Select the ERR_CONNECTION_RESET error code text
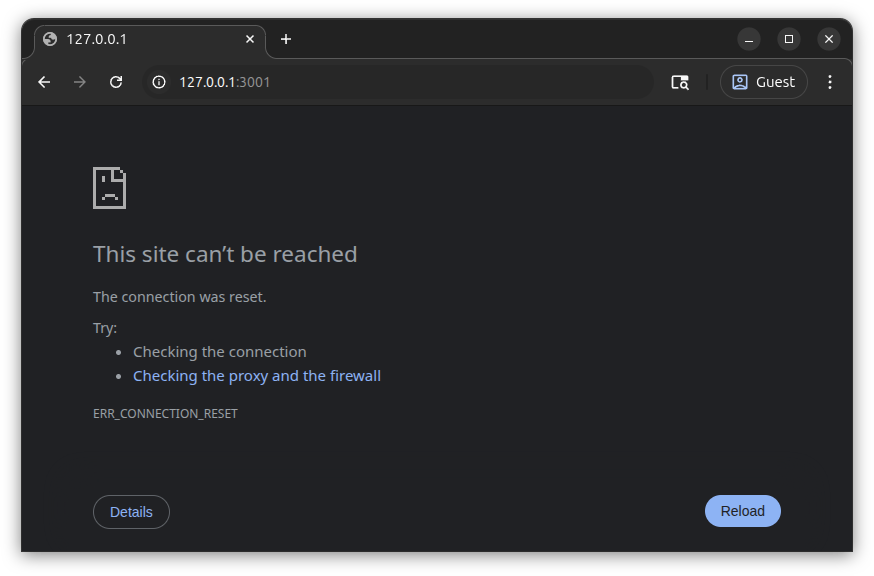Screen dimensions: 874x576 pos(165,413)
